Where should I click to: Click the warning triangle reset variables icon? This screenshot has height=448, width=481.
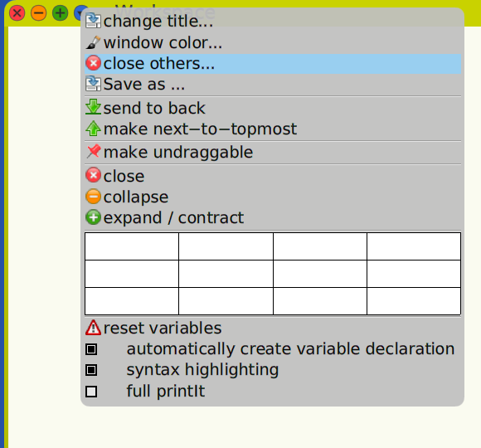pos(93,328)
